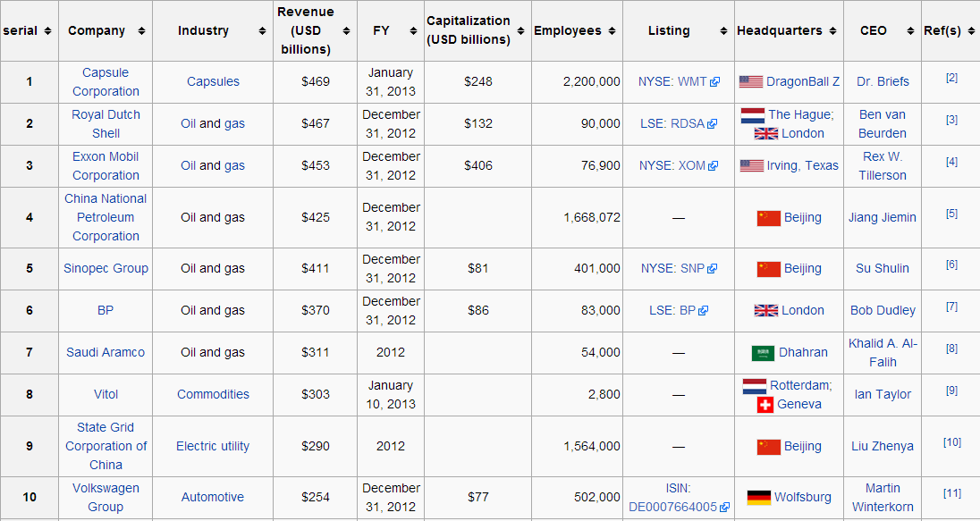
Task: Click the Chinese flag next to Beijing
Action: (x=769, y=218)
